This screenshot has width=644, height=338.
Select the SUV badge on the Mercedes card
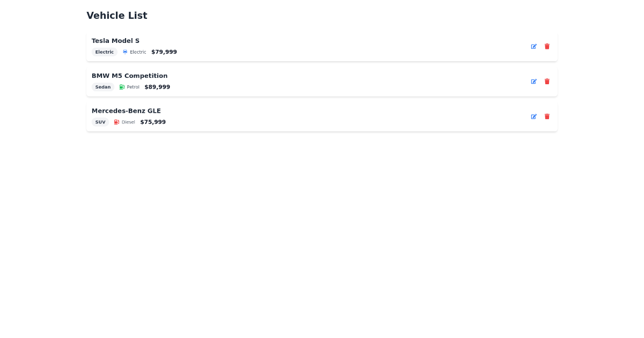pyautogui.click(x=100, y=121)
